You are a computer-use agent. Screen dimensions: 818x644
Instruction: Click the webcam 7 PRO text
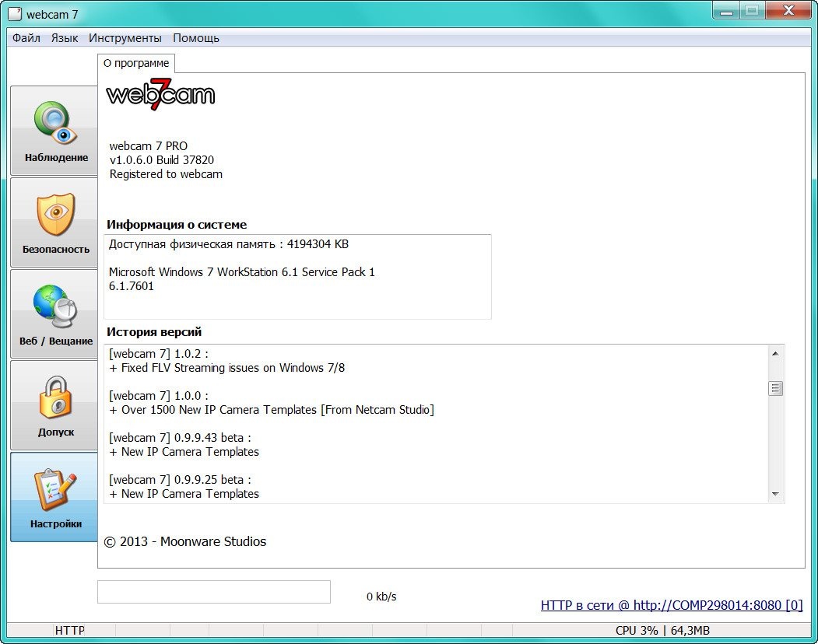point(148,146)
